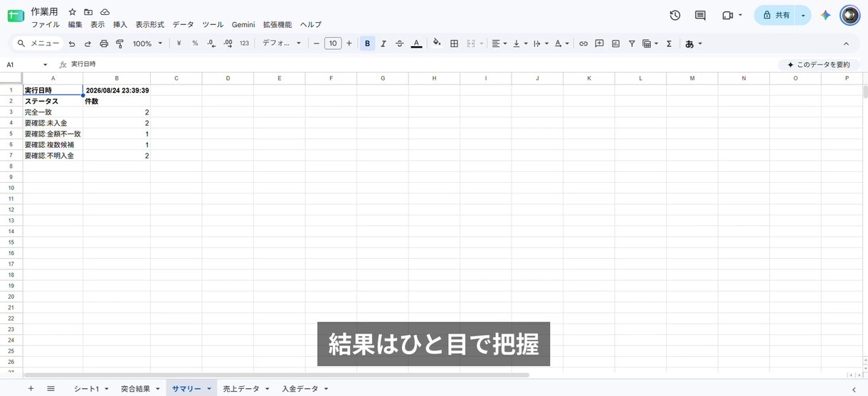Select cell containing 要確認:金額不一致
The width and height of the screenshot is (868, 396).
(x=53, y=134)
